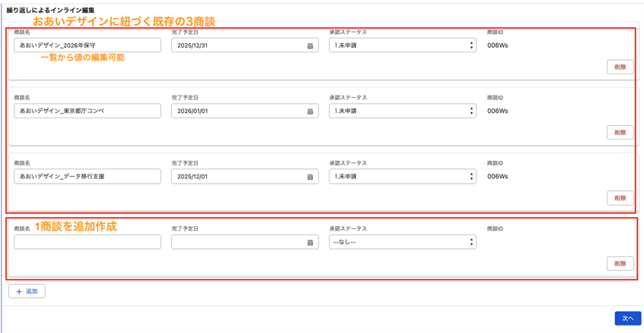Viewport: 644px width, 333px height.
Task: Delete the あおいデザイン_2026年保守 row
Action: click(620, 68)
